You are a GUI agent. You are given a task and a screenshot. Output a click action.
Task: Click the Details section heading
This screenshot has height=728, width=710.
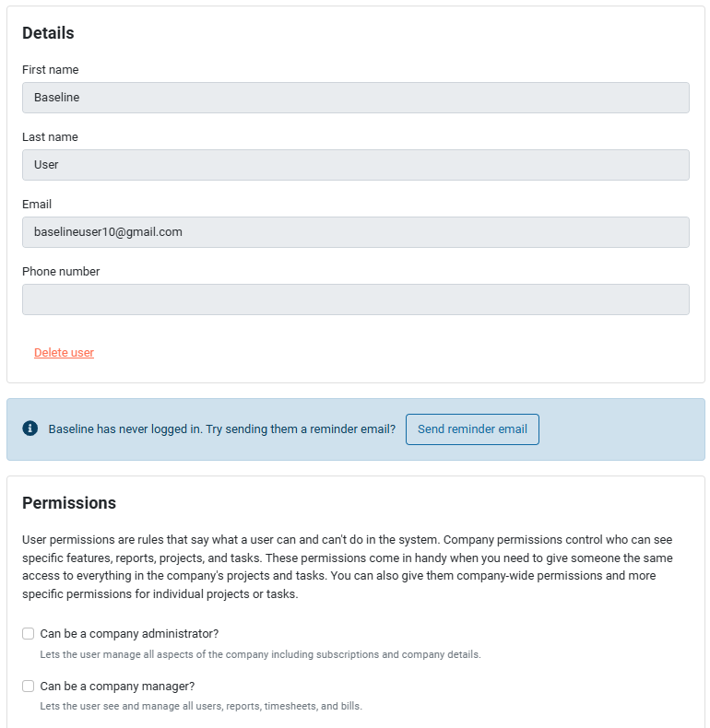48,33
